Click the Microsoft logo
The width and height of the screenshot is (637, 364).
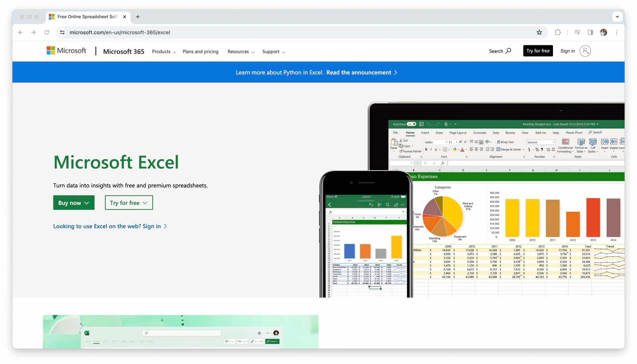click(x=66, y=51)
